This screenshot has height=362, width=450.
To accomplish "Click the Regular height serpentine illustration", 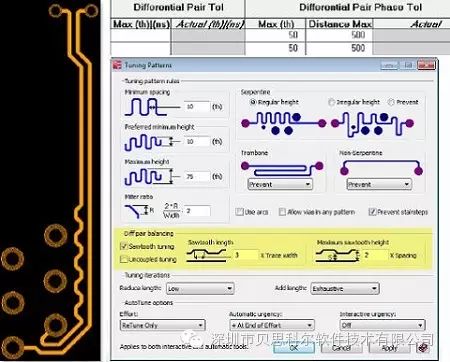I will (283, 123).
